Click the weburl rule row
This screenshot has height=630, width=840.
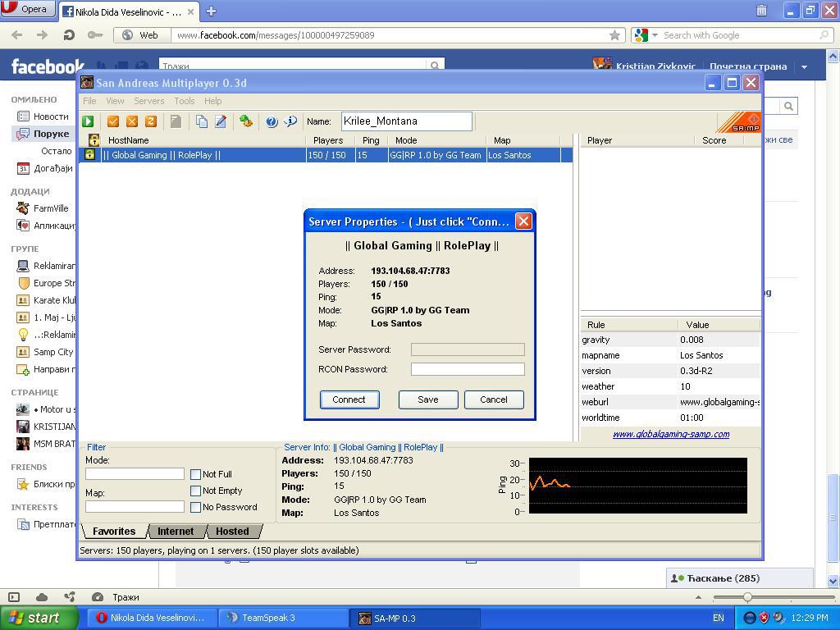coord(671,402)
